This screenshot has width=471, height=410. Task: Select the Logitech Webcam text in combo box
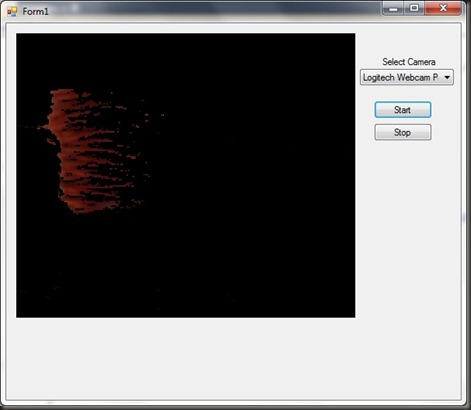pyautogui.click(x=400, y=77)
